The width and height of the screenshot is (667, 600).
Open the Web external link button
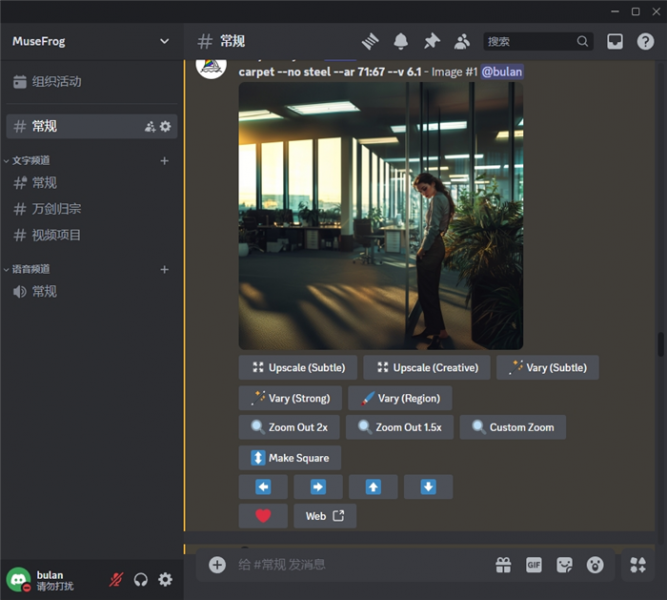[x=325, y=516]
